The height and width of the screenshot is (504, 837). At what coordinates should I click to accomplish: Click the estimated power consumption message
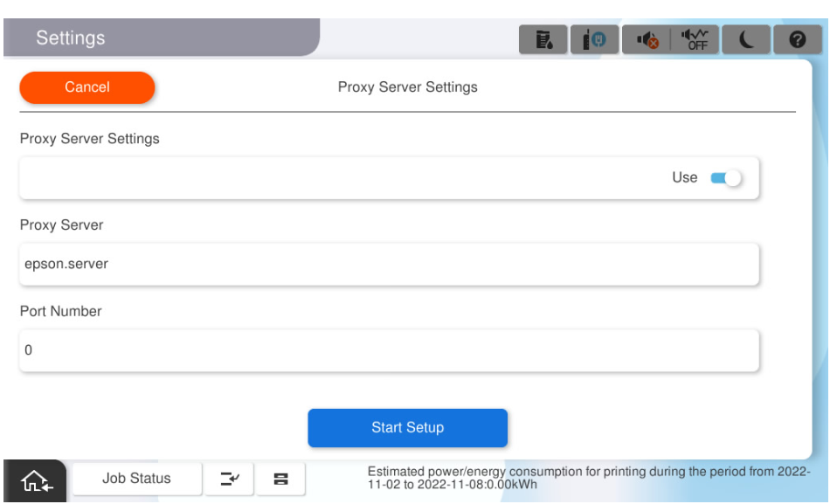[587, 478]
